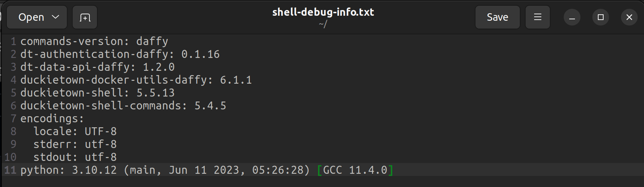Click the locale UTF-8 line

coord(75,132)
